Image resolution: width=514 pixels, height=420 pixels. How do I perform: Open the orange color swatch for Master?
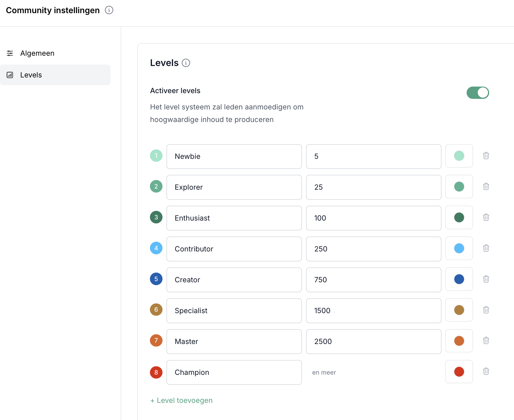pyautogui.click(x=459, y=341)
